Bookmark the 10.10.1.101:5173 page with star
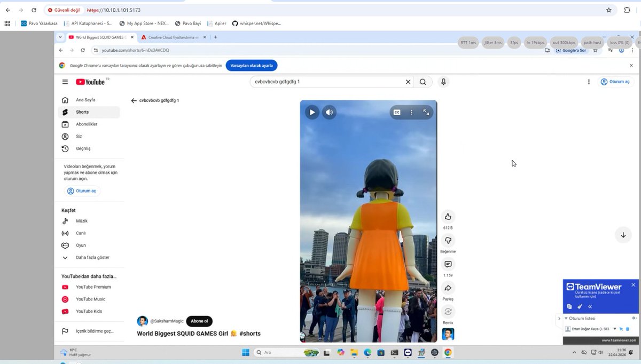Viewport: 641px width, 364px height. click(x=608, y=10)
